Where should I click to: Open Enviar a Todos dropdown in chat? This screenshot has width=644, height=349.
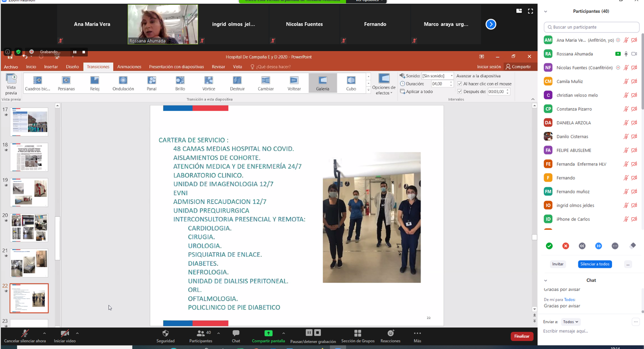coord(570,322)
